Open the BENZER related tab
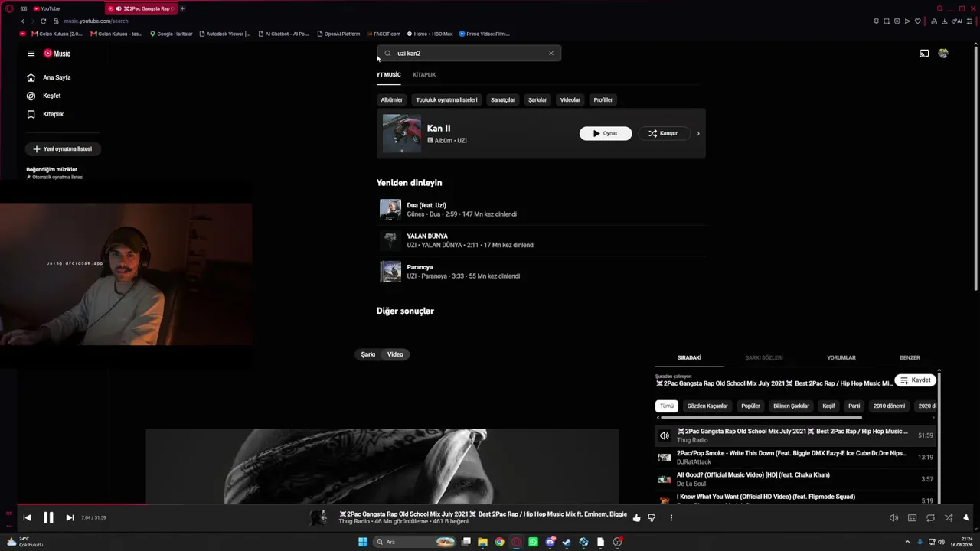The width and height of the screenshot is (980, 551). coord(910,358)
